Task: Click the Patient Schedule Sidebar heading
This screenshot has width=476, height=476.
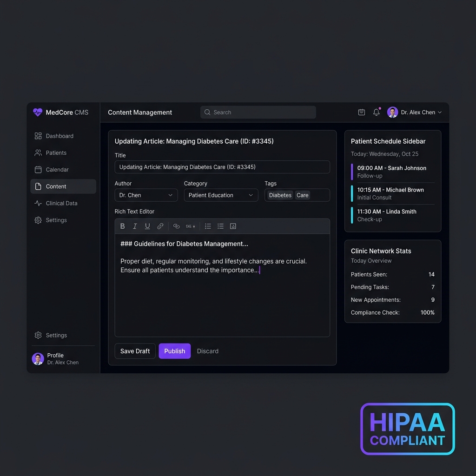Action: (388, 141)
